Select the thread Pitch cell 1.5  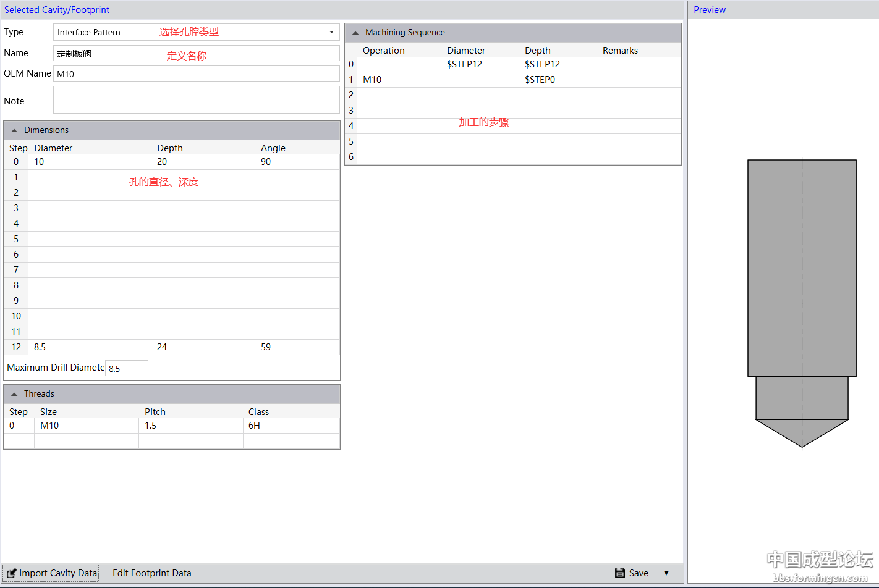190,426
